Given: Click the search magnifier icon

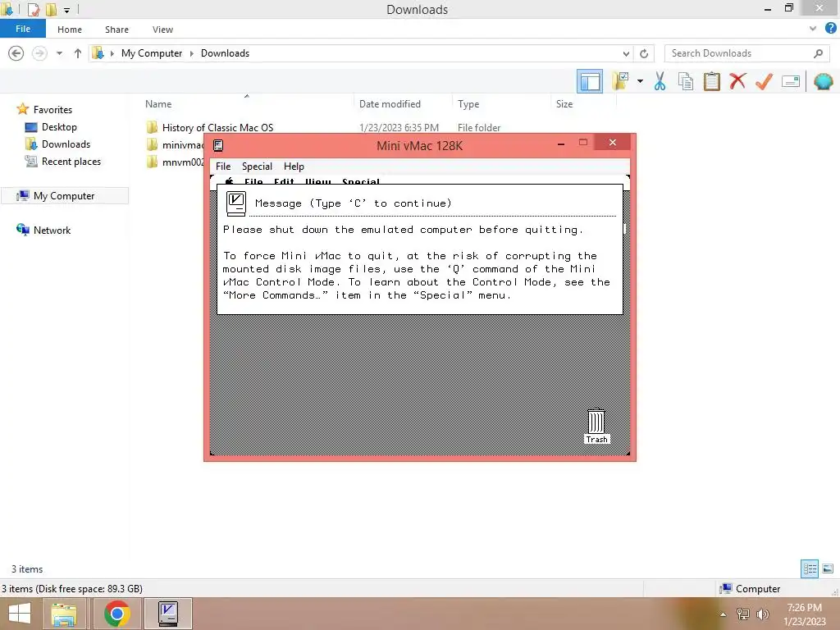Looking at the screenshot, I should point(818,53).
